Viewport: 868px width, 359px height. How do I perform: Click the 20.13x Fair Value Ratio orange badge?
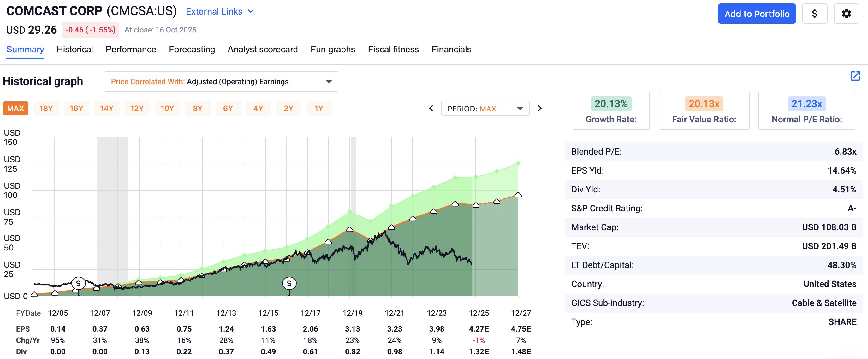pos(704,104)
